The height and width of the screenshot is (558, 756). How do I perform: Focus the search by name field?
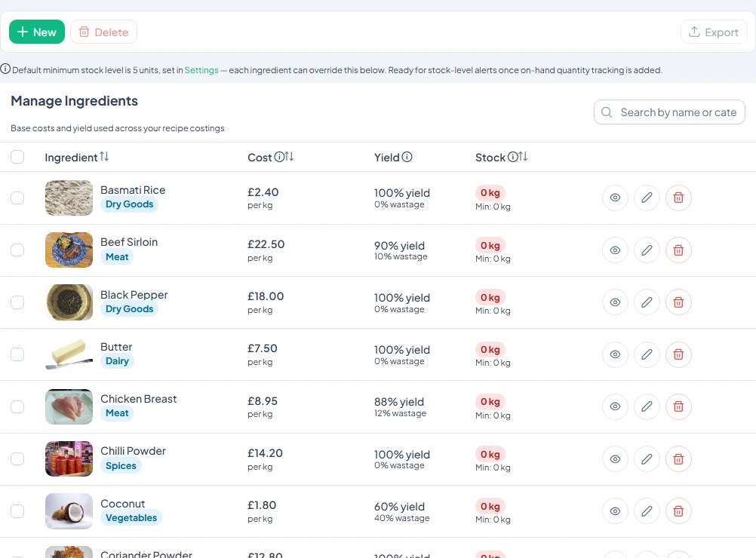click(669, 112)
